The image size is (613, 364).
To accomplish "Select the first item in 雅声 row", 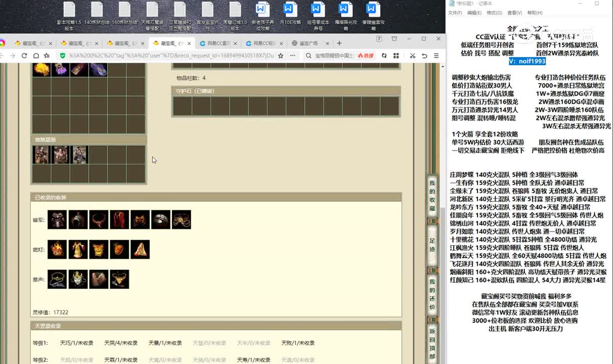I will (x=57, y=280).
